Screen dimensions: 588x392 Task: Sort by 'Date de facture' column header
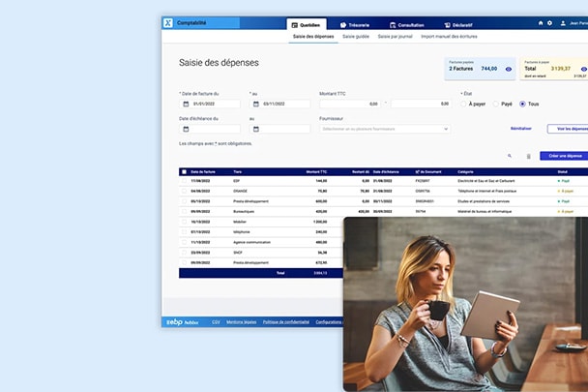(203, 172)
